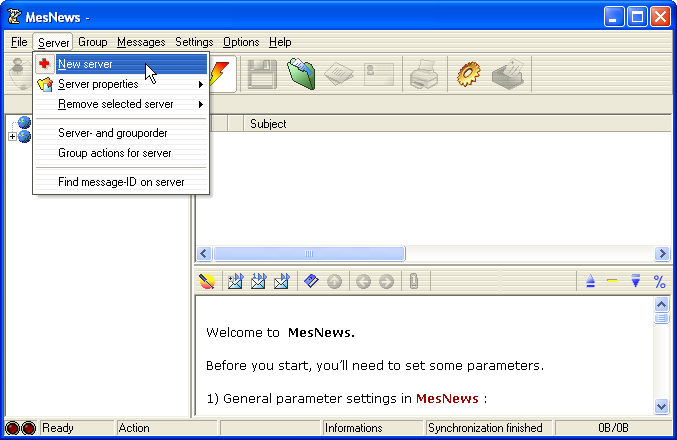
Task: Click the message list scroll right arrow
Action: pyautogui.click(x=662, y=253)
